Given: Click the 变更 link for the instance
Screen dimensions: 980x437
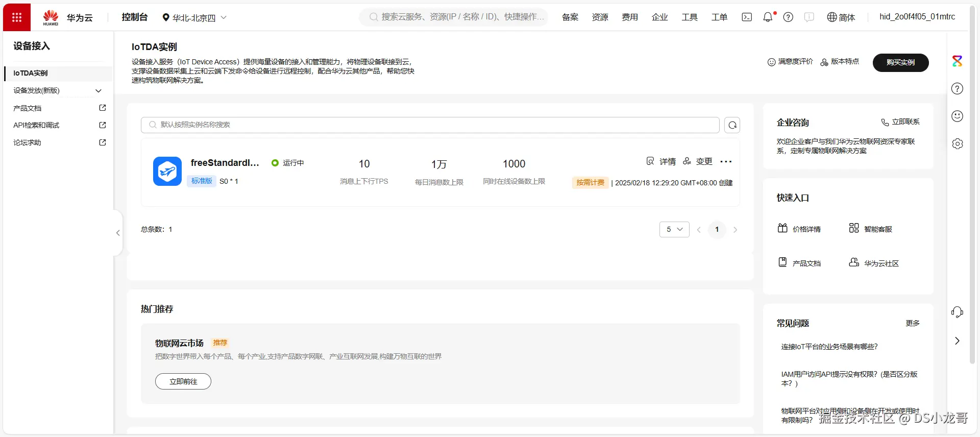Looking at the screenshot, I should tap(698, 162).
